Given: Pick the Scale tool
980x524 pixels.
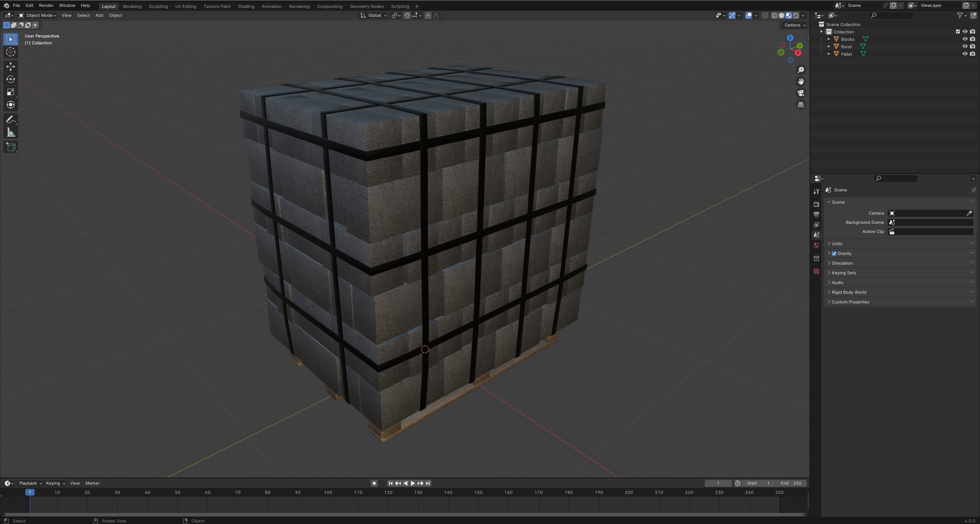Looking at the screenshot, I should point(11,92).
